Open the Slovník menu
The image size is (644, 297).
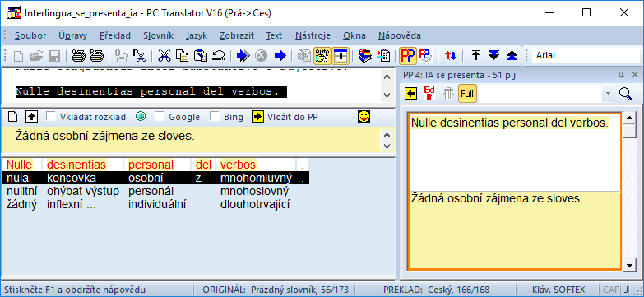tap(159, 35)
